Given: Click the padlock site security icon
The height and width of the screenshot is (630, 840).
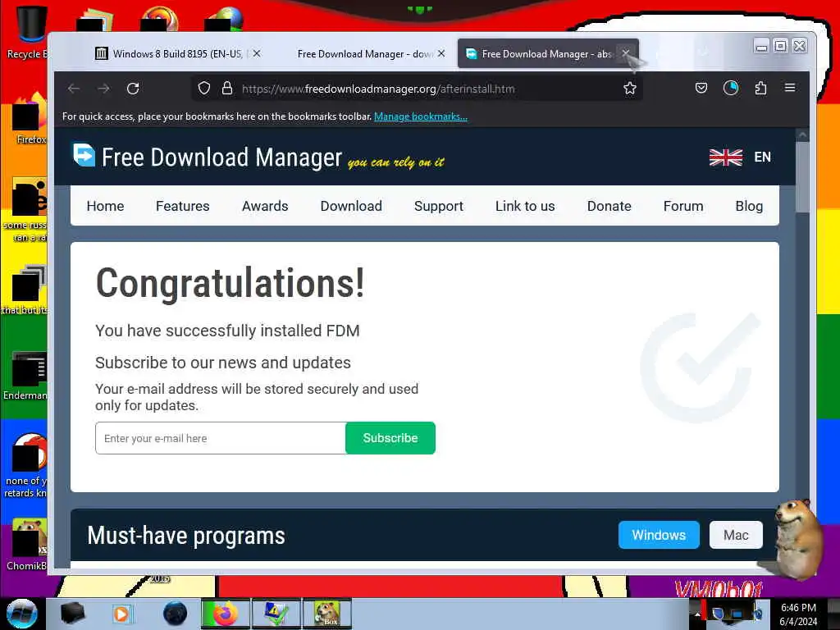Looking at the screenshot, I should [227, 89].
